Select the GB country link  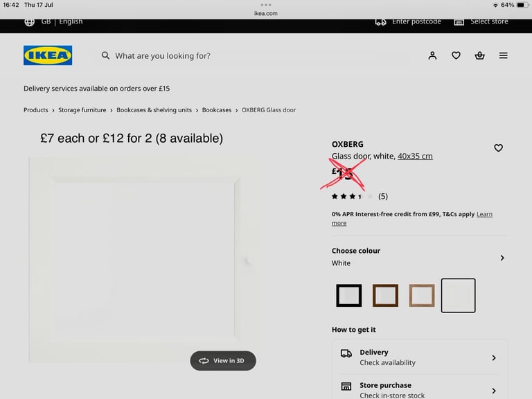click(46, 21)
